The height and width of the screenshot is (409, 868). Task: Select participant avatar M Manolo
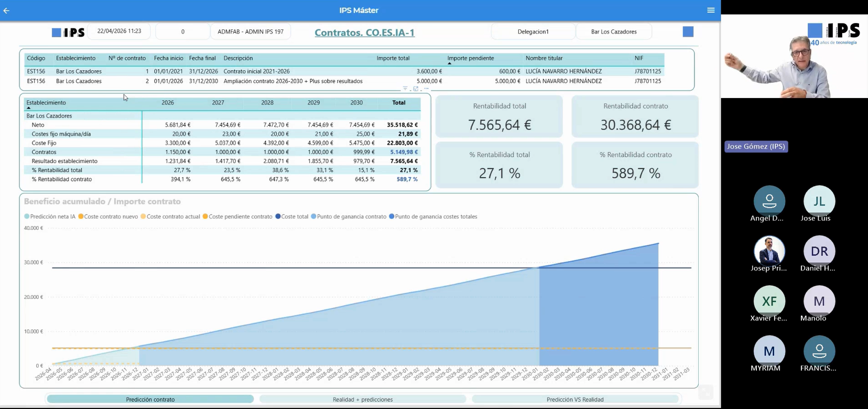(x=819, y=301)
